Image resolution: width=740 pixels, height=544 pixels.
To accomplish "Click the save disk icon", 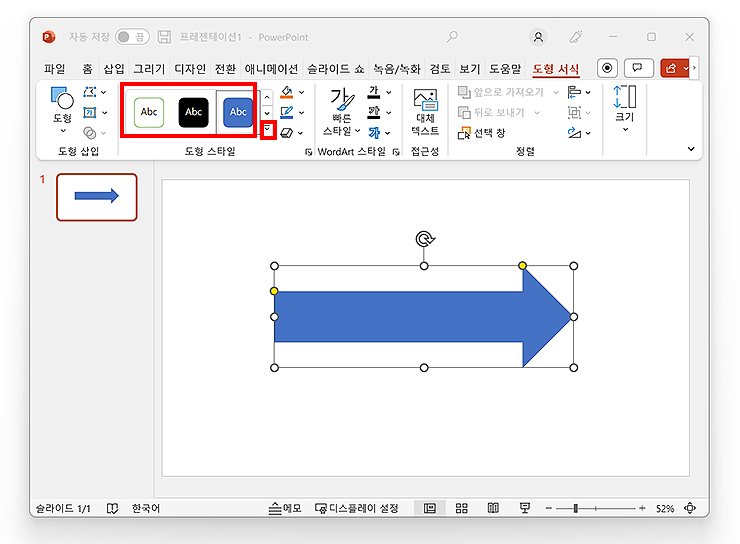I will tap(164, 37).
